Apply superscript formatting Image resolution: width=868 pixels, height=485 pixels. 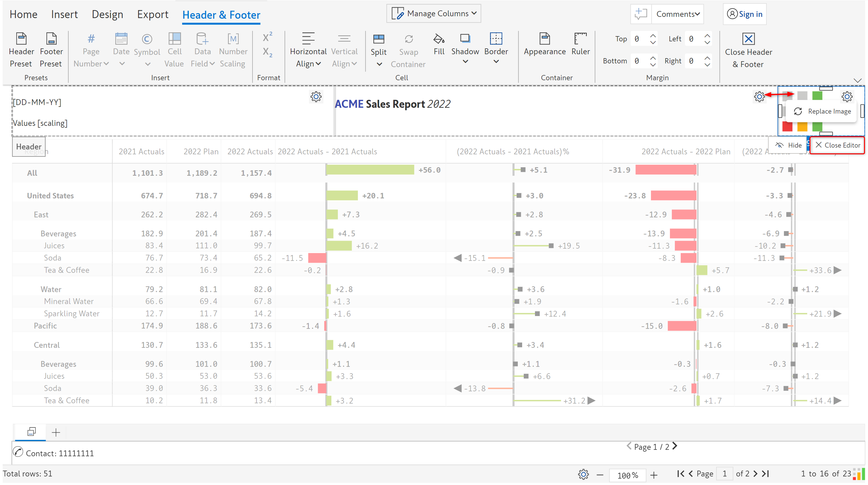pyautogui.click(x=267, y=37)
